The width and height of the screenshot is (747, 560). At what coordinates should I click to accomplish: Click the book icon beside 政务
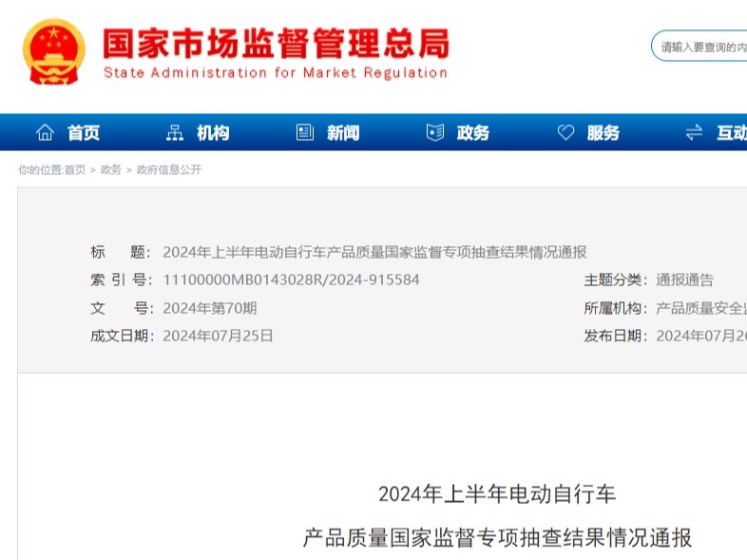click(x=434, y=133)
